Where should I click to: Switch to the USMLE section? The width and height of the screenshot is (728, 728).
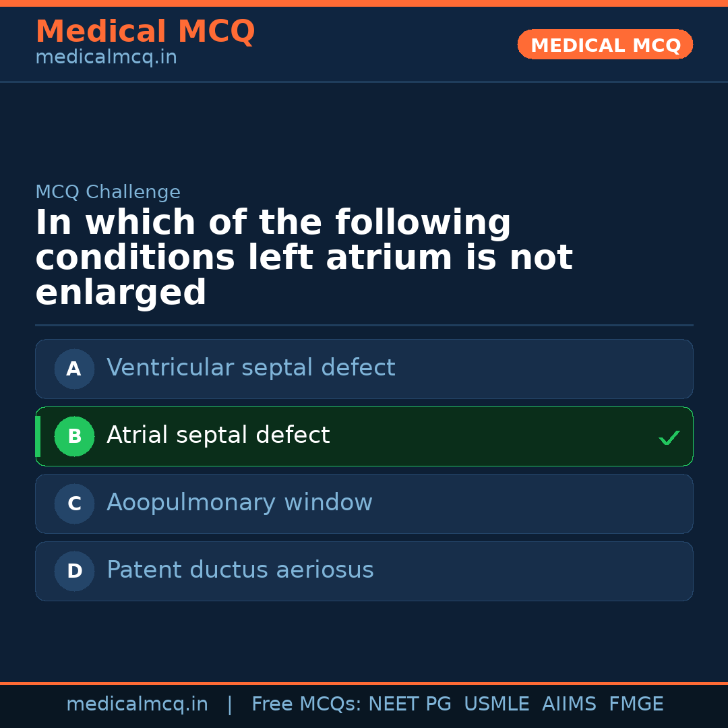(497, 703)
